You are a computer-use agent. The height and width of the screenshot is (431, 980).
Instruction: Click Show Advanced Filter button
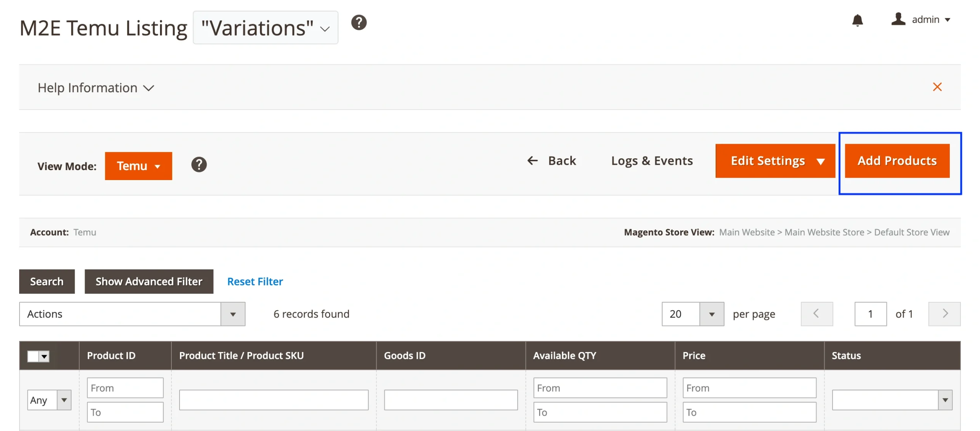point(149,282)
